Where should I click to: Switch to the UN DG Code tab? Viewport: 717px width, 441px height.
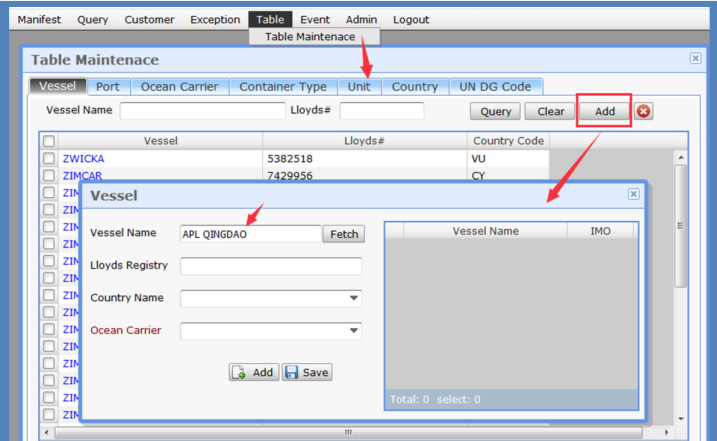coord(496,87)
